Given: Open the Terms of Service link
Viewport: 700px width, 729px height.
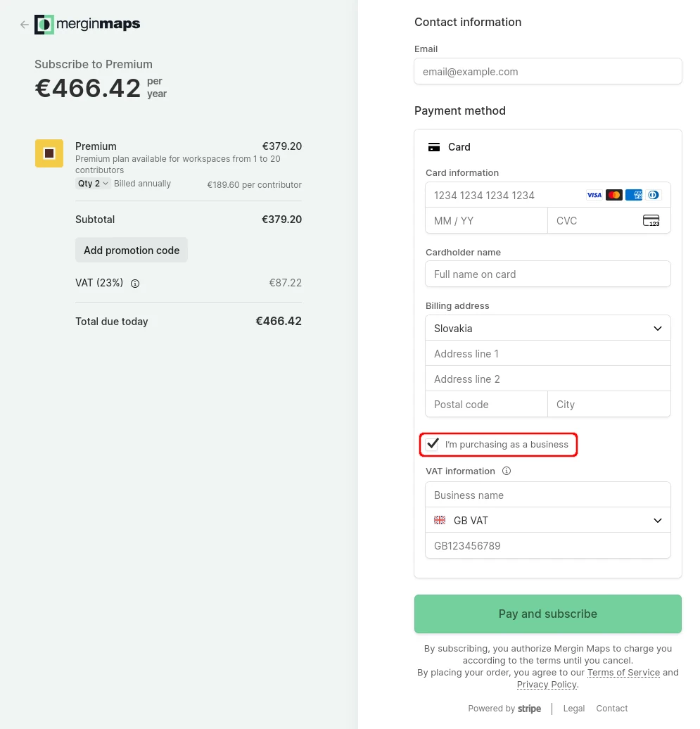Looking at the screenshot, I should (623, 672).
